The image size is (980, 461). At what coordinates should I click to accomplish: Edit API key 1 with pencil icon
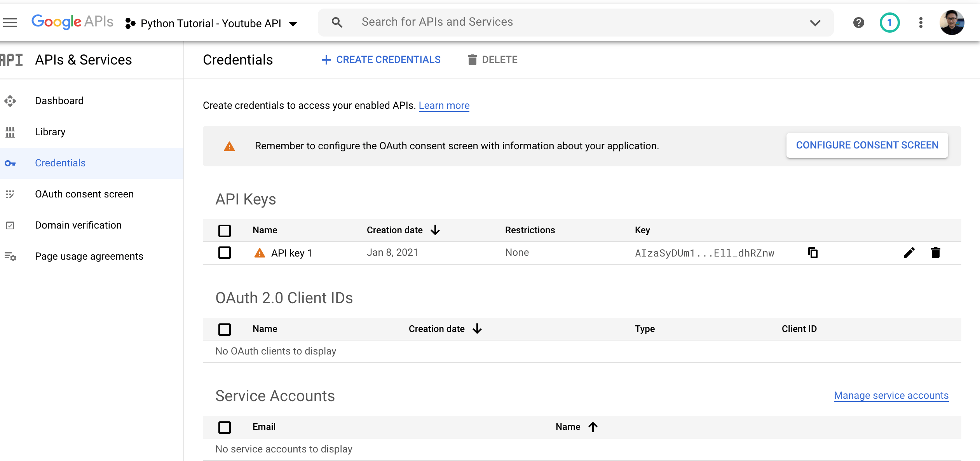(909, 253)
